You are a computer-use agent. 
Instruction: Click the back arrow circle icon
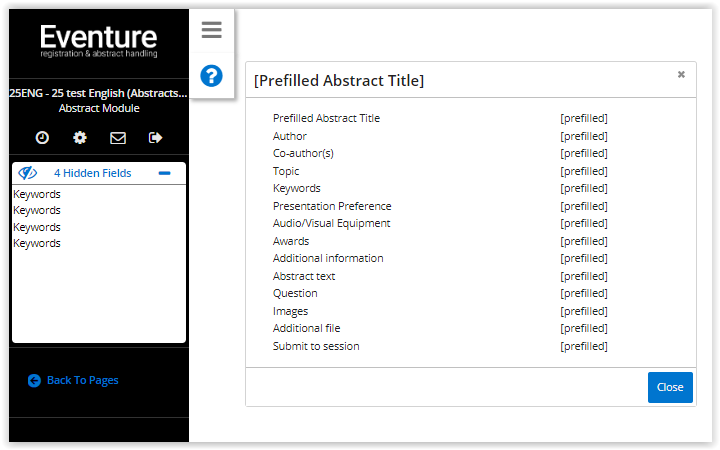point(34,381)
